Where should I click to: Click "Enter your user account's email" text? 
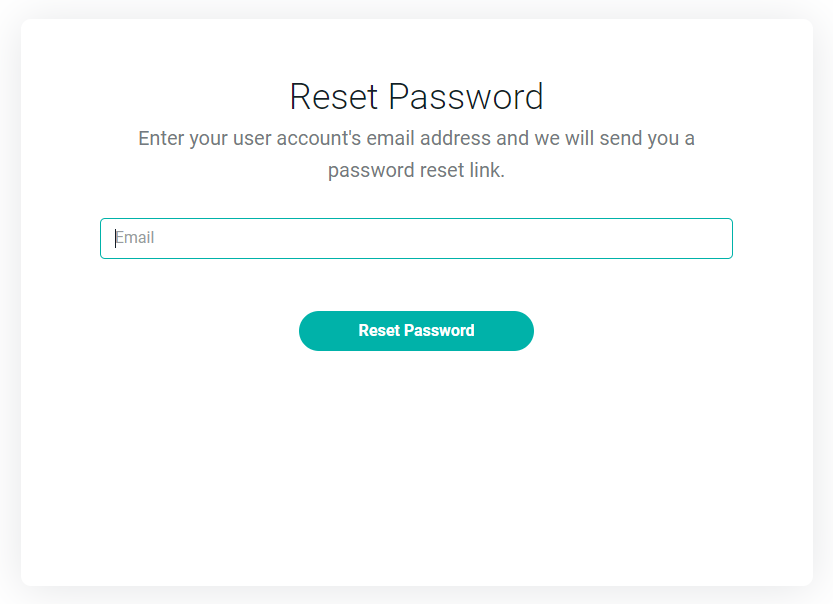(x=300, y=138)
